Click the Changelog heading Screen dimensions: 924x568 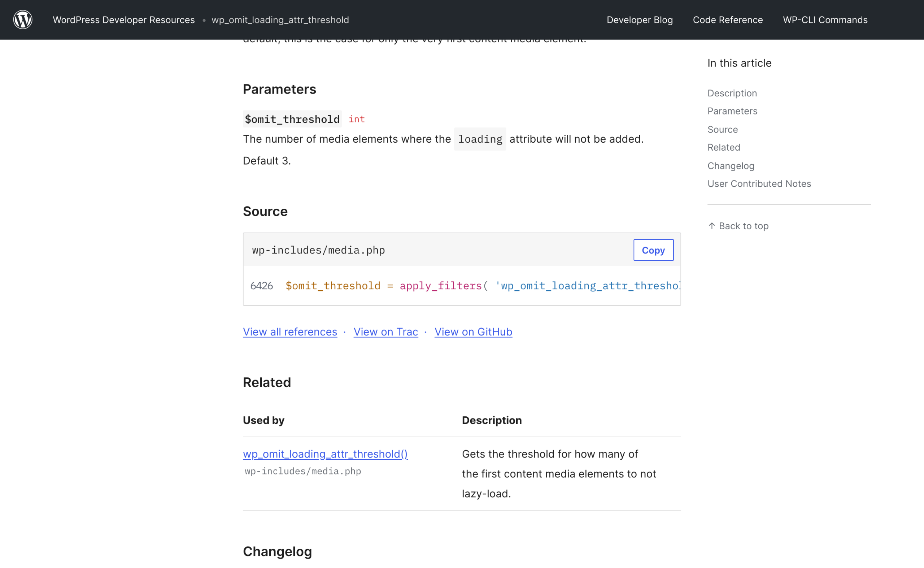(x=277, y=551)
